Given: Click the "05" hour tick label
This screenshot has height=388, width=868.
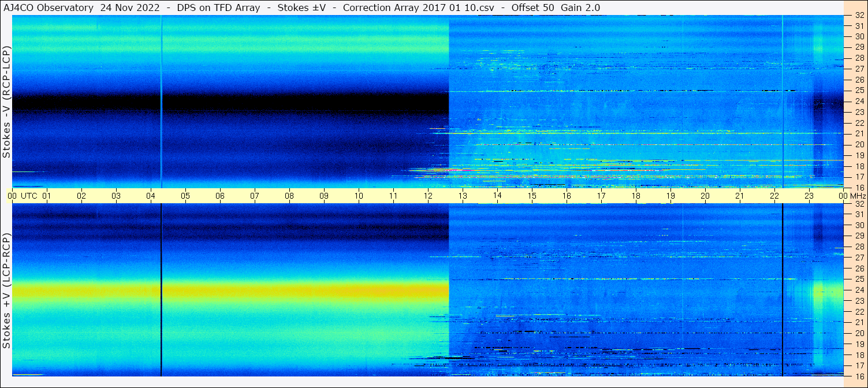Looking at the screenshot, I should point(185,196).
